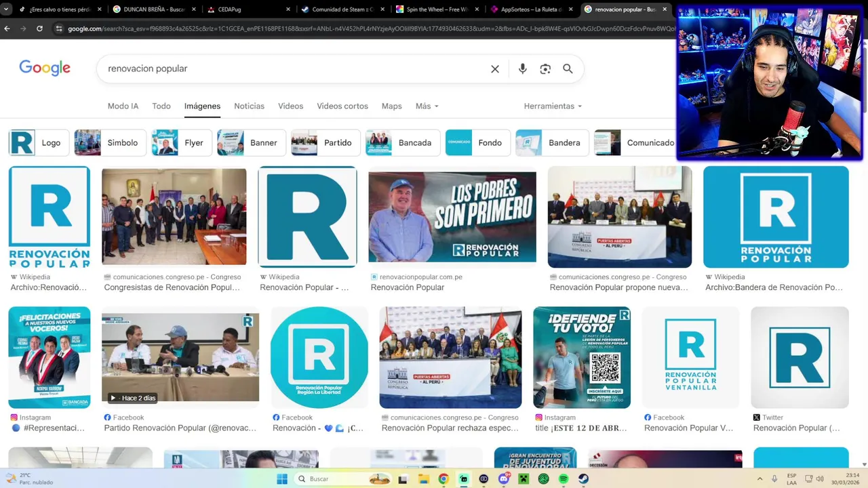Filter images by 'Simbolo' chip

click(110, 143)
